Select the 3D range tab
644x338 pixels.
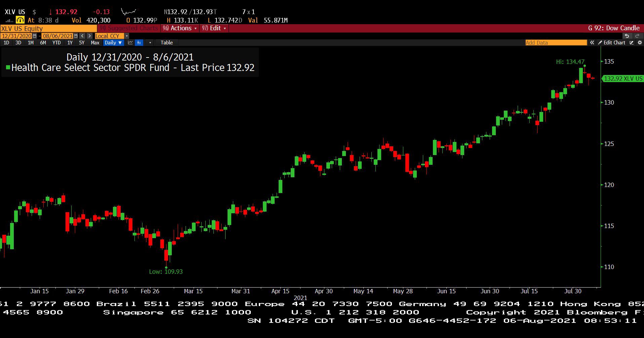click(18, 43)
